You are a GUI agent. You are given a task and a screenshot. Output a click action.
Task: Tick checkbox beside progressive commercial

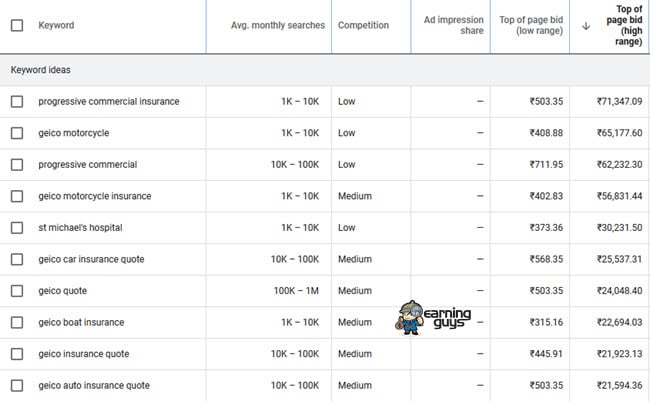coord(17,165)
